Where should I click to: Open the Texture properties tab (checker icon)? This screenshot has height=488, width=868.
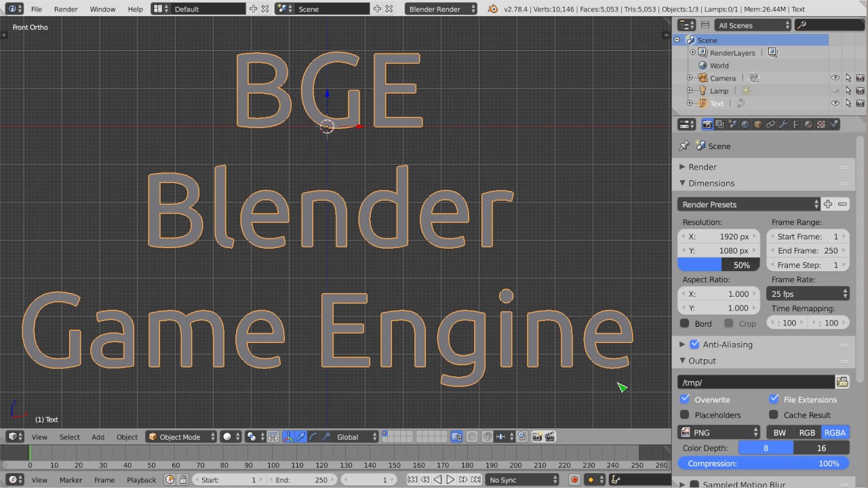coord(821,125)
